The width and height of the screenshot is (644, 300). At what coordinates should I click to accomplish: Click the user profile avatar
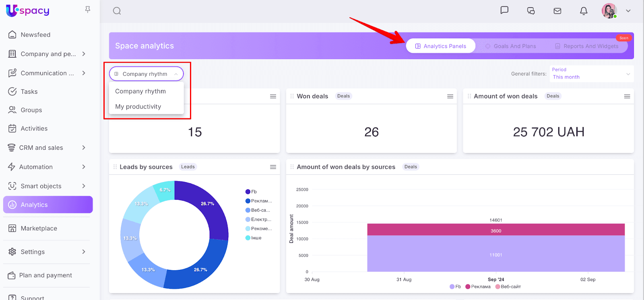tap(609, 11)
